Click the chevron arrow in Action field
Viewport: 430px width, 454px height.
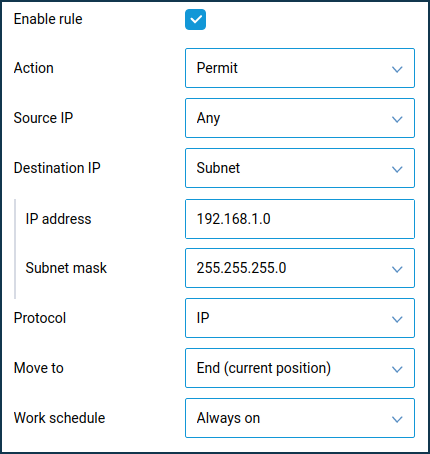397,69
